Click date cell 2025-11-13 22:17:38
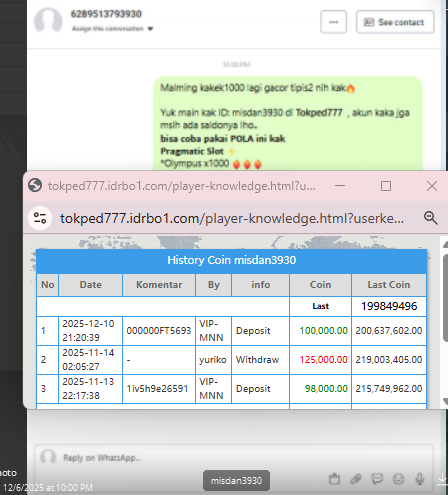This screenshot has width=448, height=495. 91,389
